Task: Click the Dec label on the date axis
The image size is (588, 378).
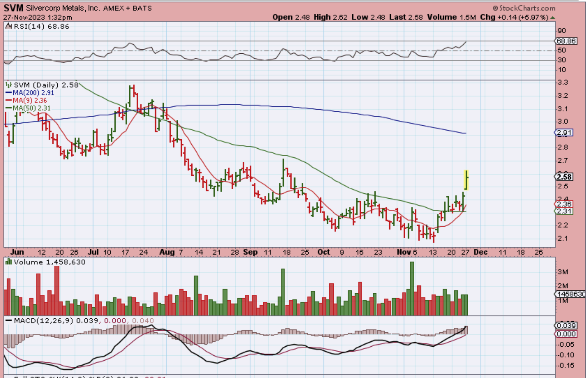Action: (480, 252)
